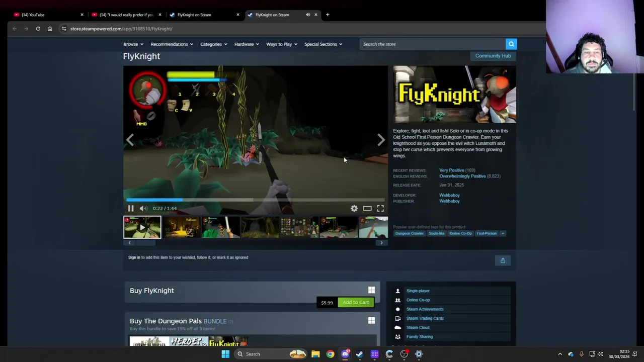Select the inventory grid screenshot thumbnail
This screenshot has width=644, height=362.
click(299, 227)
